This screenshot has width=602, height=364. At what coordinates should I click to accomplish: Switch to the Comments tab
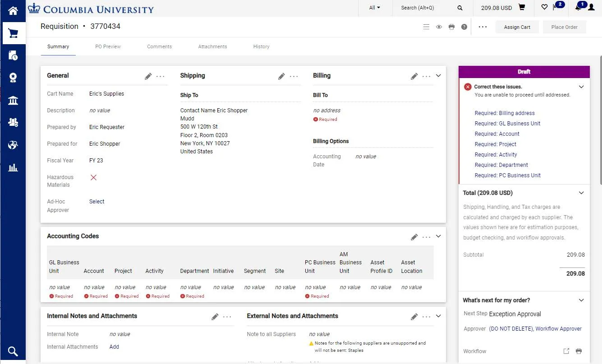pos(160,46)
